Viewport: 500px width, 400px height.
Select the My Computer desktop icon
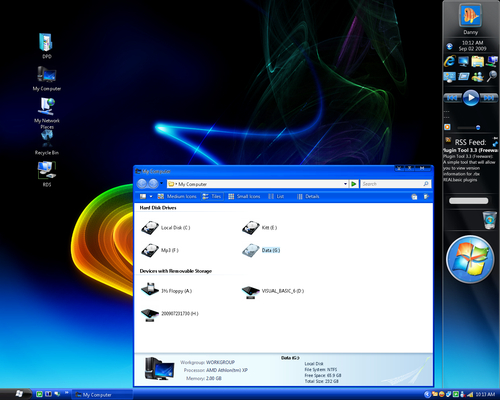click(x=47, y=78)
